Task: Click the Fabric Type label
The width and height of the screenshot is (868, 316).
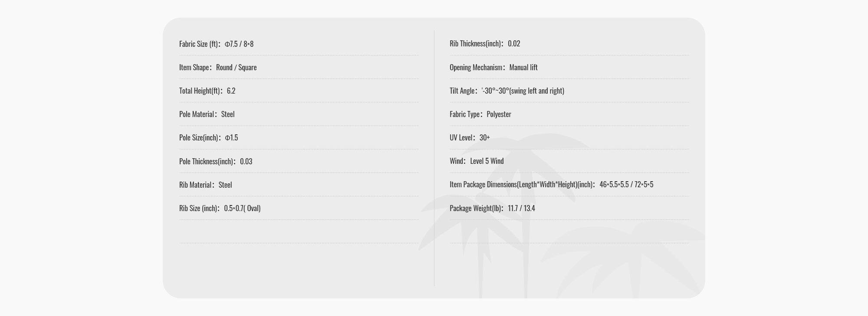Action: pos(465,114)
